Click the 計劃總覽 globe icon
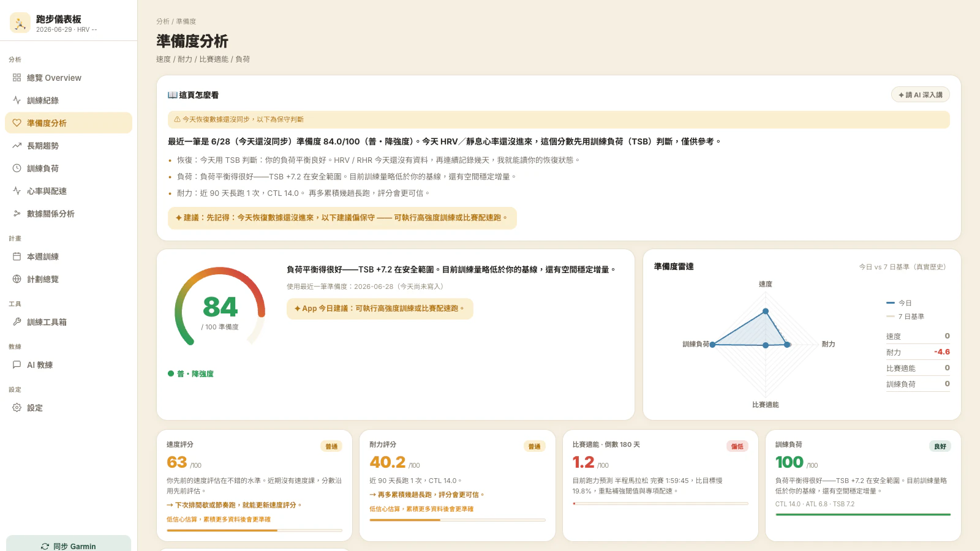The image size is (980, 551). click(17, 279)
